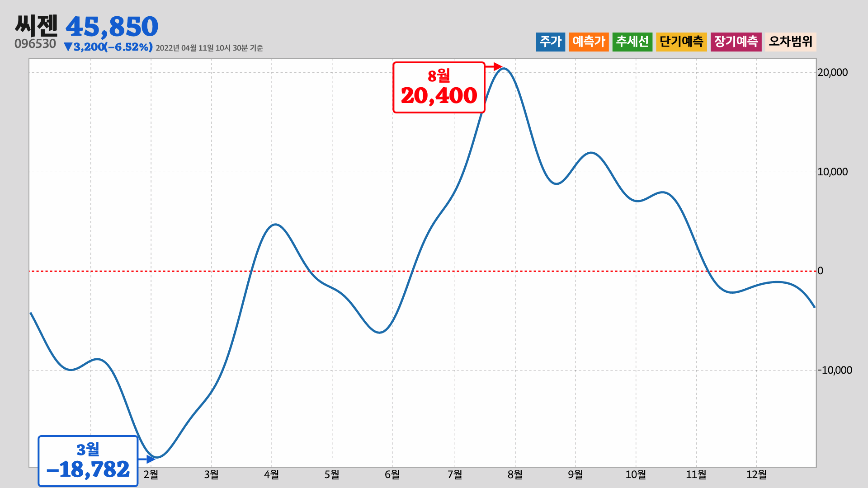Click the -10,000 y-axis label
Viewport: 868px width, 488px height.
pyautogui.click(x=835, y=370)
